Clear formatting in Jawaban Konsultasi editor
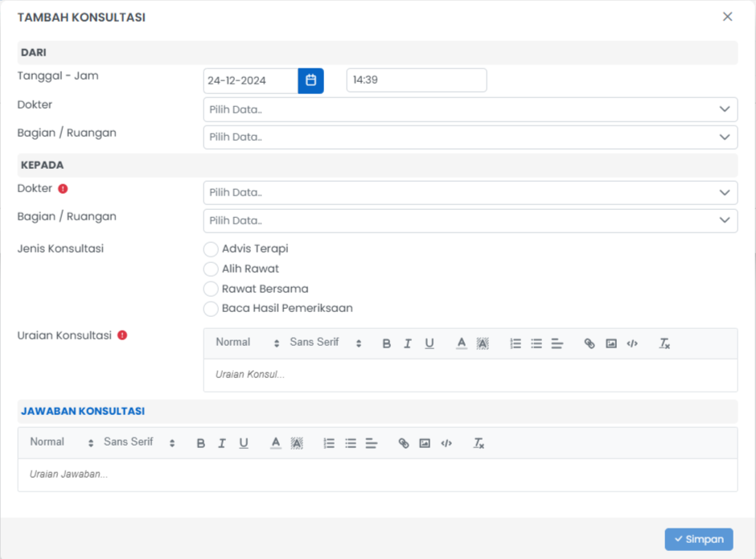Viewport: 756px width, 559px height. pos(479,443)
